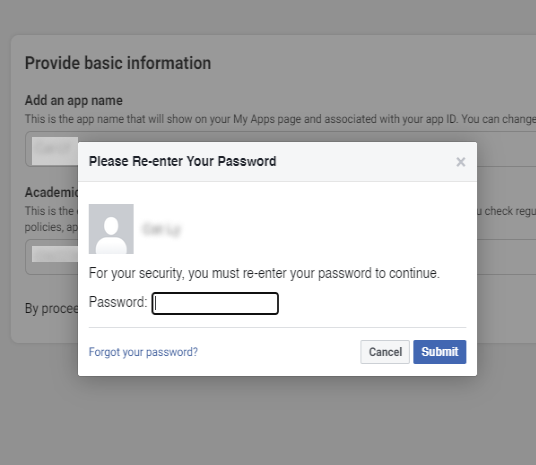The image size is (536, 465).
Task: Click the partially hidden Academic label
Action: [x=51, y=192]
